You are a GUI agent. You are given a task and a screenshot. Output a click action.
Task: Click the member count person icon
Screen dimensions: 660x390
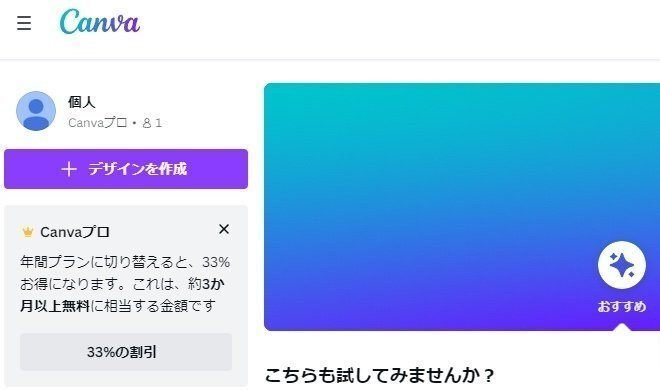coord(147,123)
